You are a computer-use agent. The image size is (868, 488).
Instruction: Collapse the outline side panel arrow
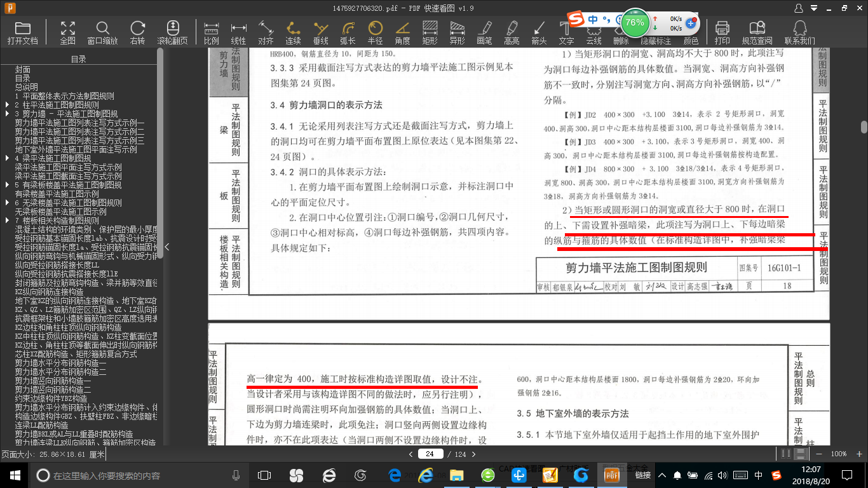coord(167,247)
